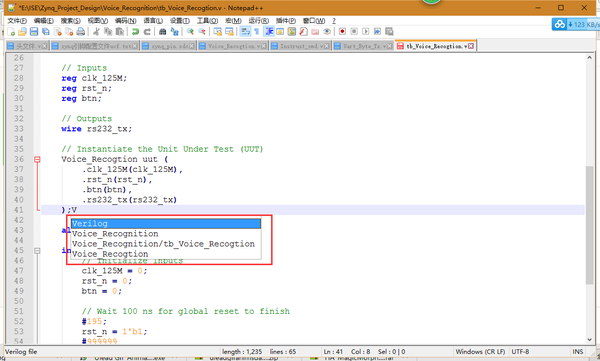The image size is (600, 361).
Task: Click the folder as workspace icon
Action: click(315, 32)
